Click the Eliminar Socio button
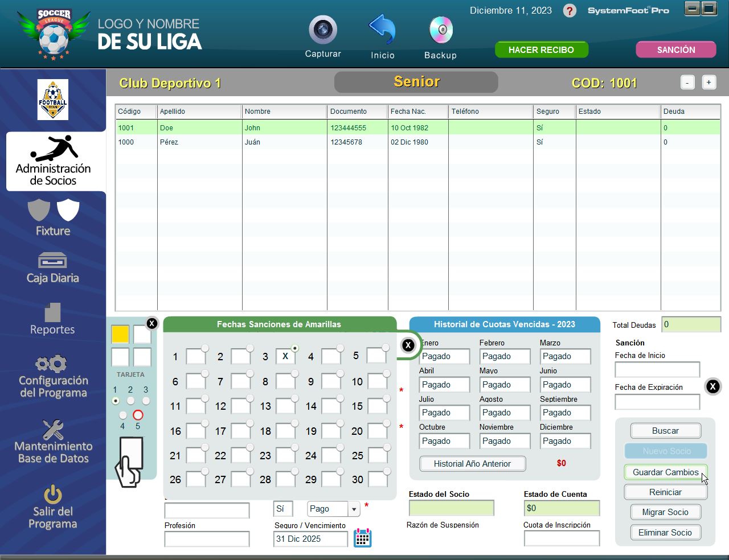The height and width of the screenshot is (560, 729). click(x=665, y=533)
